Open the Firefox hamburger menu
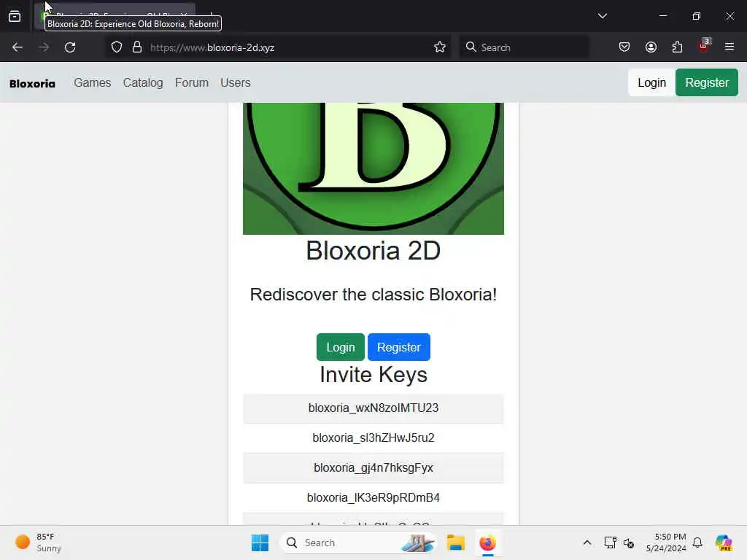The height and width of the screenshot is (560, 747). point(729,47)
